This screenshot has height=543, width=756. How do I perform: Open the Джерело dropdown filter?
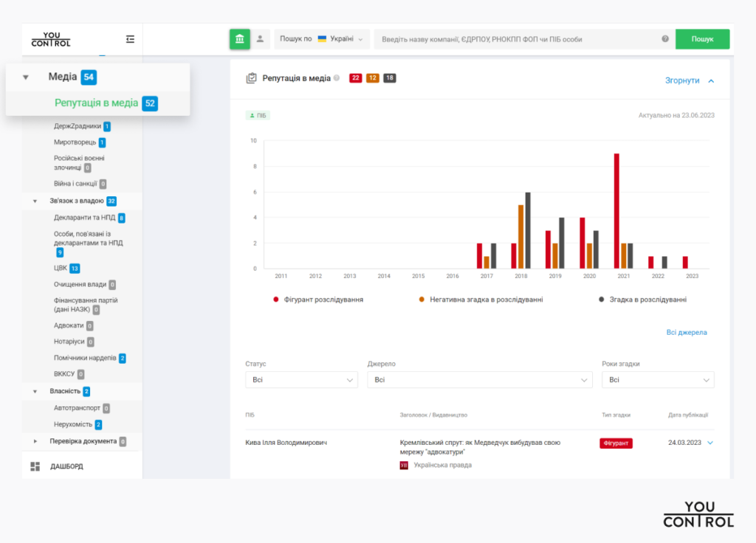coord(479,380)
